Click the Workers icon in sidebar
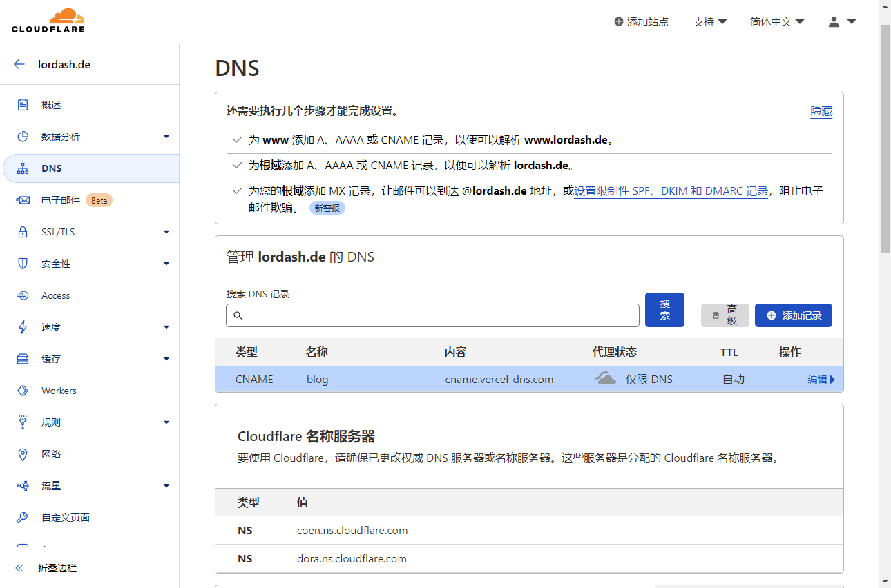The width and height of the screenshot is (891, 588). 23,391
